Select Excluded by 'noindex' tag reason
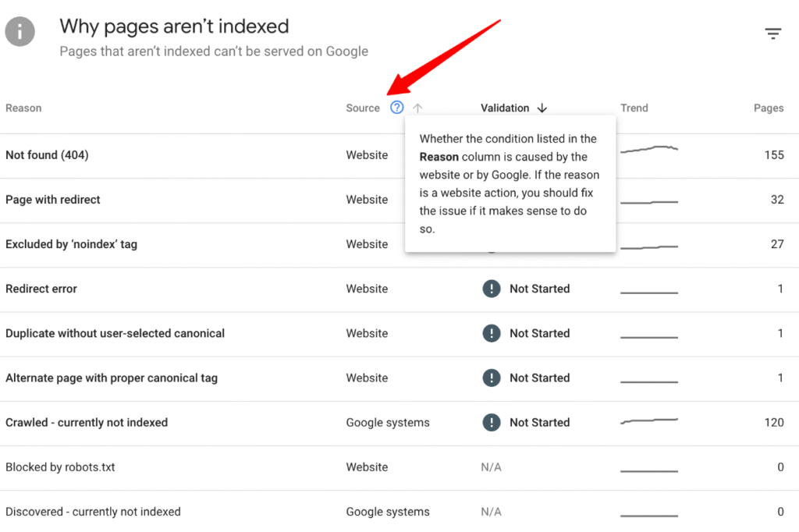This screenshot has width=799, height=532. [x=71, y=244]
